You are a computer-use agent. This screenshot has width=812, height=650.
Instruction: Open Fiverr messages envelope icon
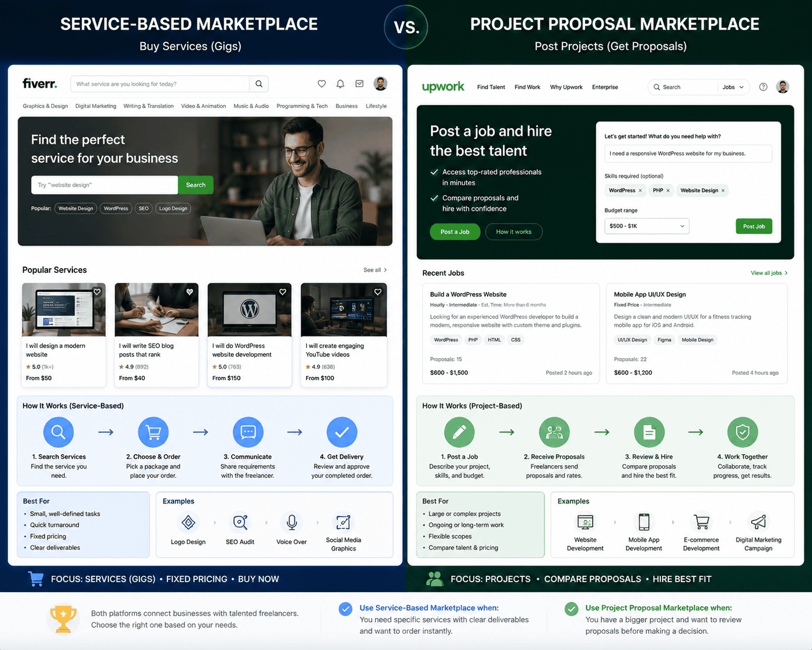360,84
